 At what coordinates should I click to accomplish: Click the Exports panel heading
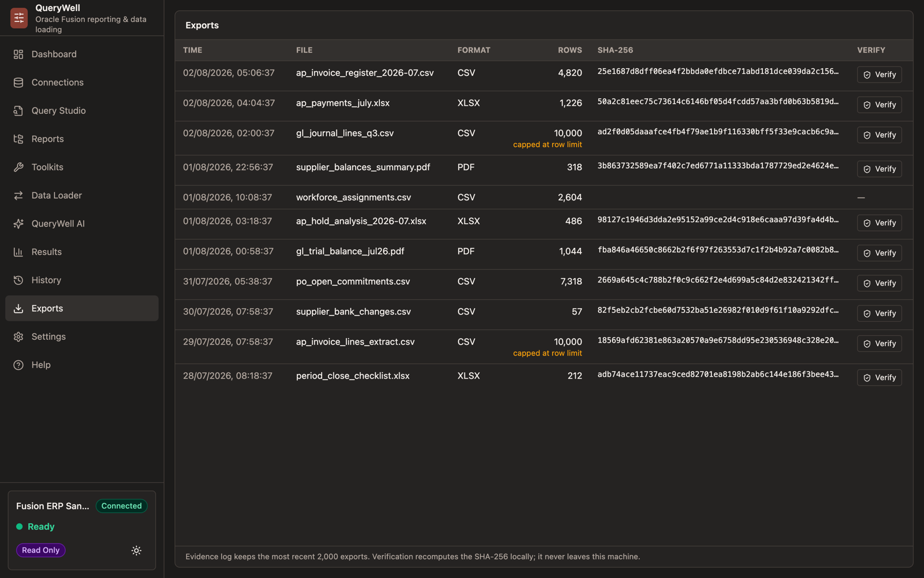[202, 25]
